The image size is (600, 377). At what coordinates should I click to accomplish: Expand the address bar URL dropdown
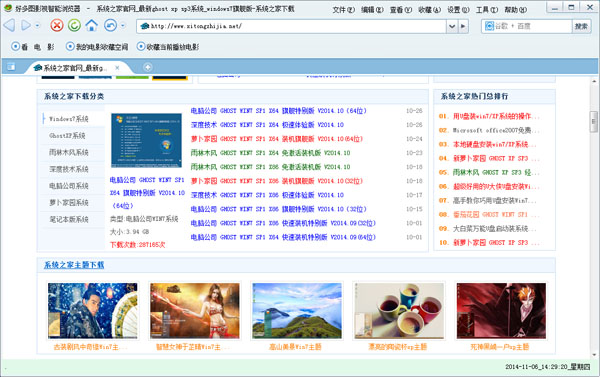452,26
